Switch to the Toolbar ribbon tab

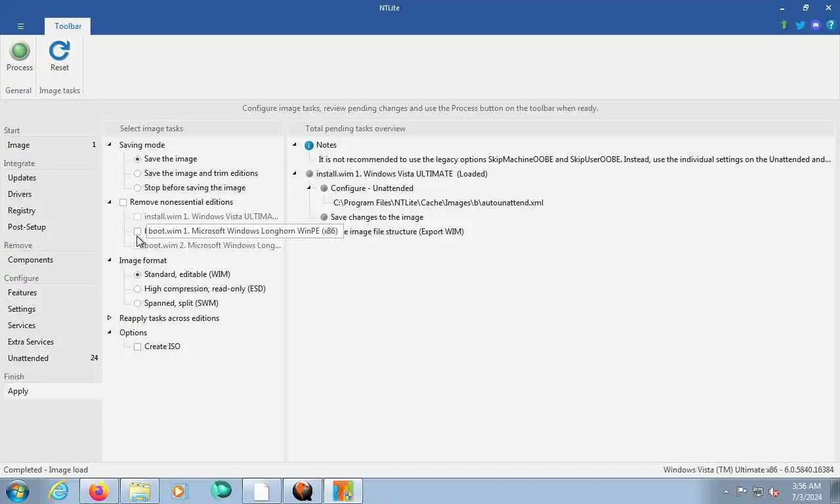[68, 26]
